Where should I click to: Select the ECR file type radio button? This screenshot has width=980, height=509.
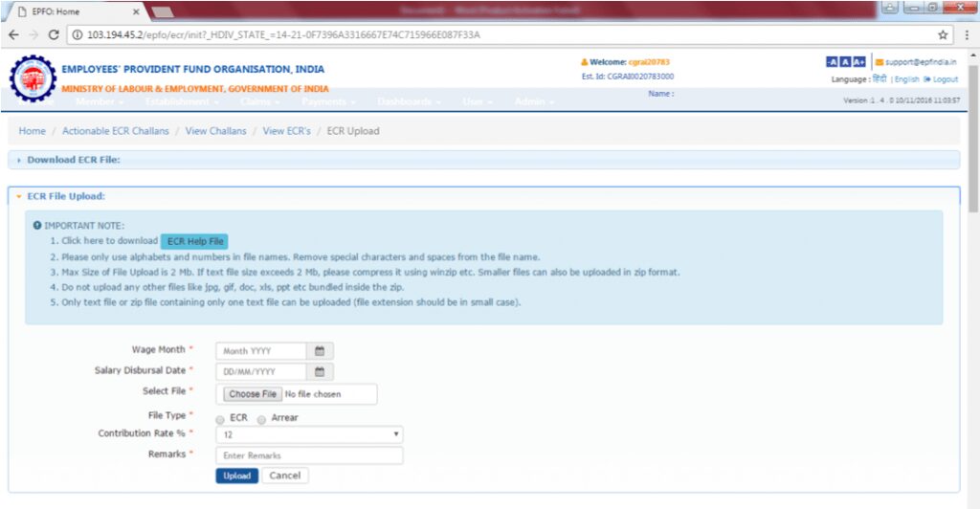point(220,419)
